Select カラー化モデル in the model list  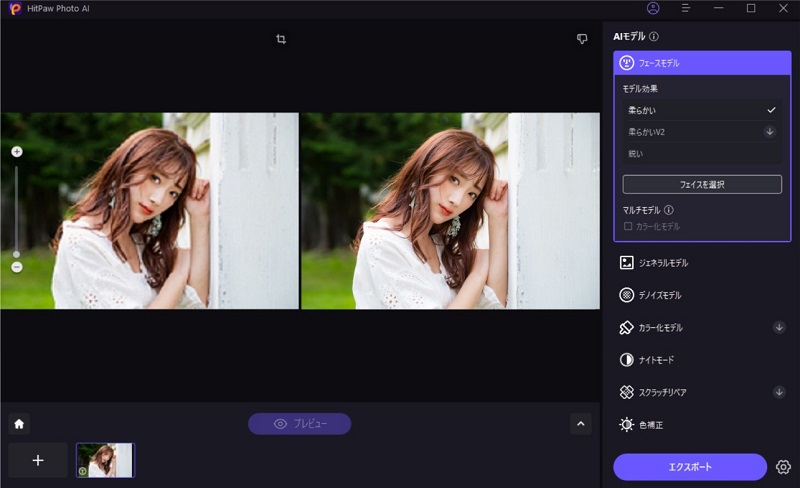click(x=702, y=327)
